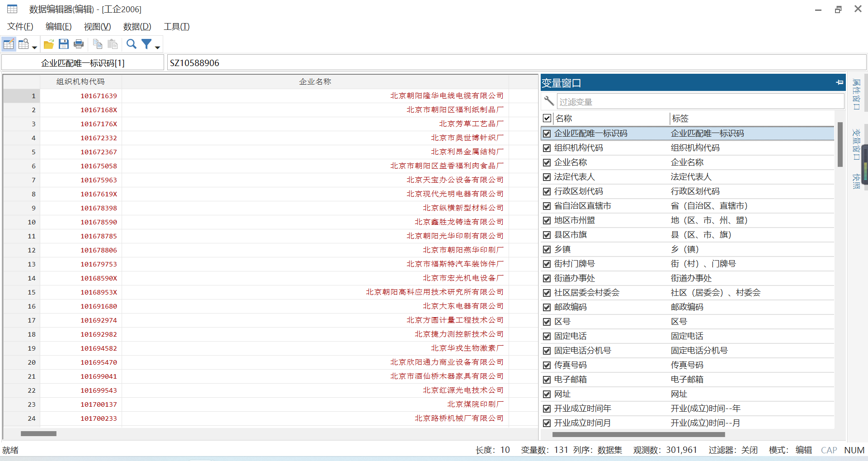Select the 开业成立时间年 variable row
This screenshot has height=461, width=868.
click(x=688, y=409)
